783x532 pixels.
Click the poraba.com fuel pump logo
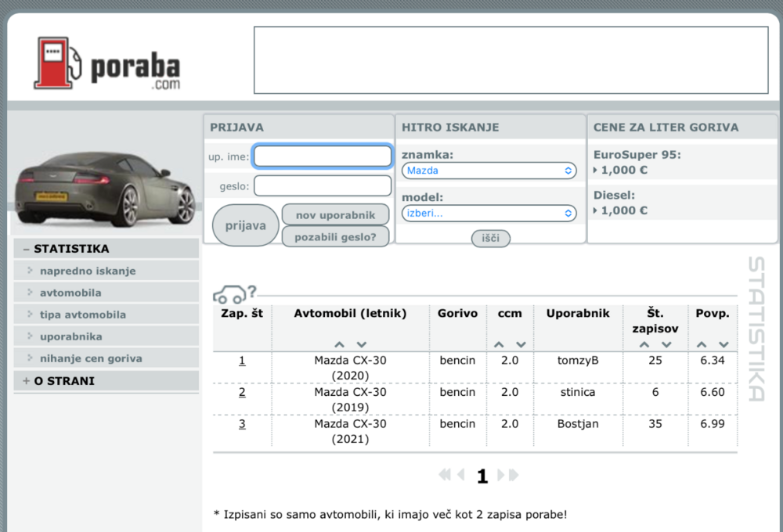(x=107, y=64)
